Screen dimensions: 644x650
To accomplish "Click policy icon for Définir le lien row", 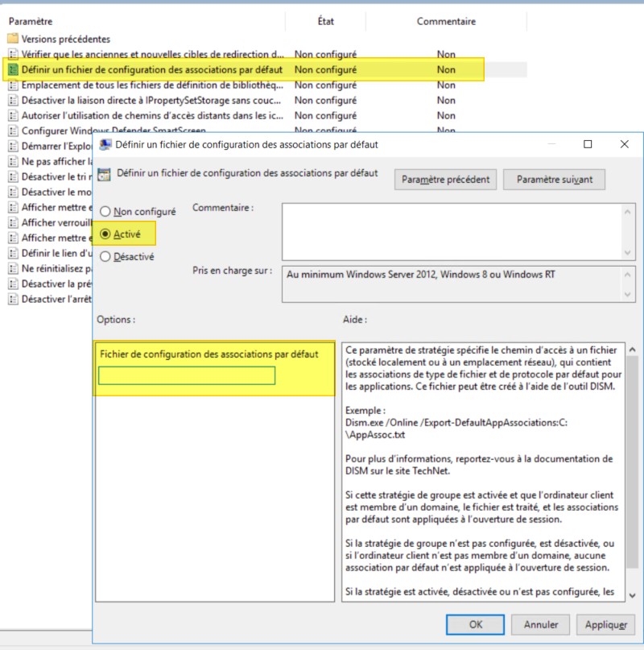I will 13,253.
